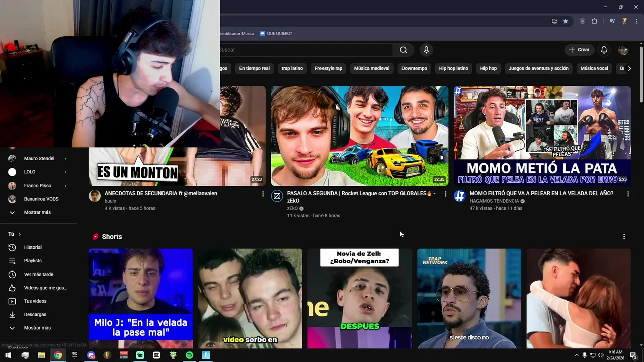The width and height of the screenshot is (644, 362).
Task: Open Tus videos in sidebar
Action: coord(38,301)
